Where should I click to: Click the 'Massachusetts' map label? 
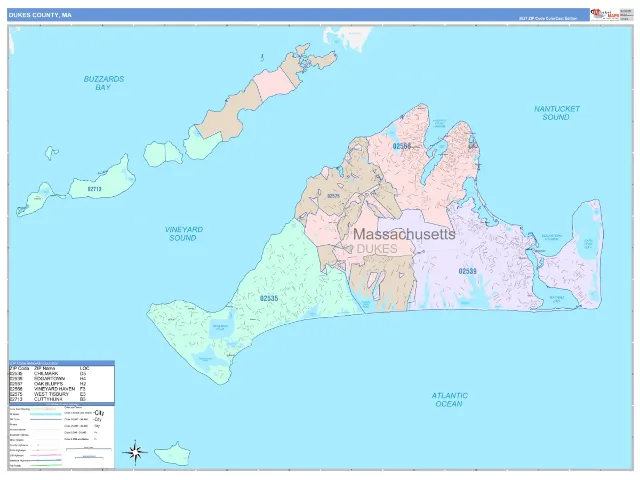click(x=404, y=234)
